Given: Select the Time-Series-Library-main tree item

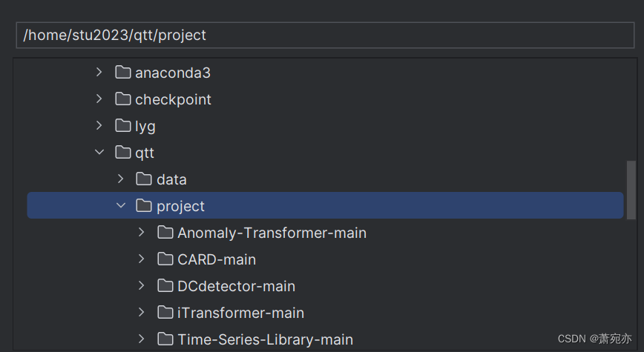Looking at the screenshot, I should 265,339.
